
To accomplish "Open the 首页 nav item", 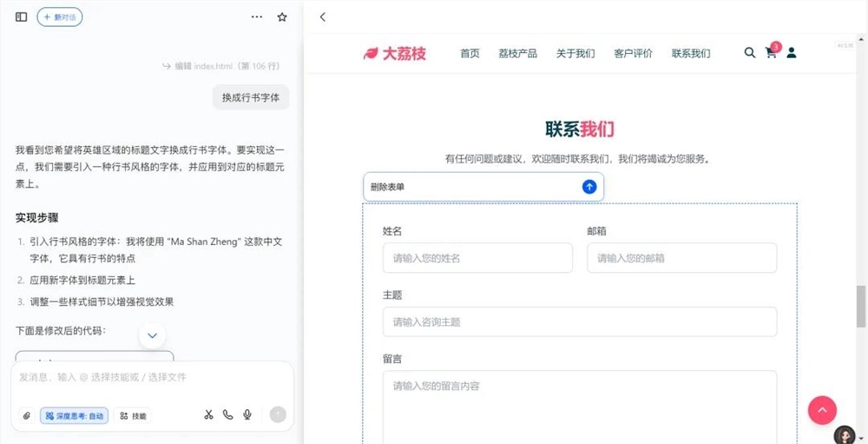I will click(x=470, y=54).
